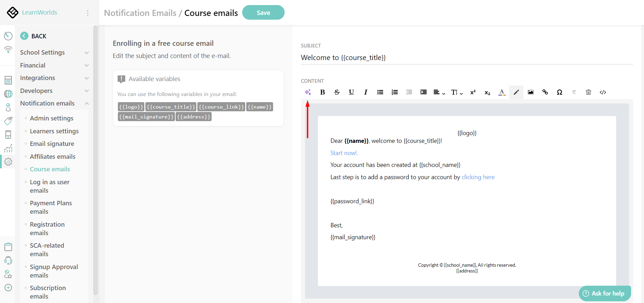Click the email subject input field
The height and width of the screenshot is (303, 644).
[466, 58]
